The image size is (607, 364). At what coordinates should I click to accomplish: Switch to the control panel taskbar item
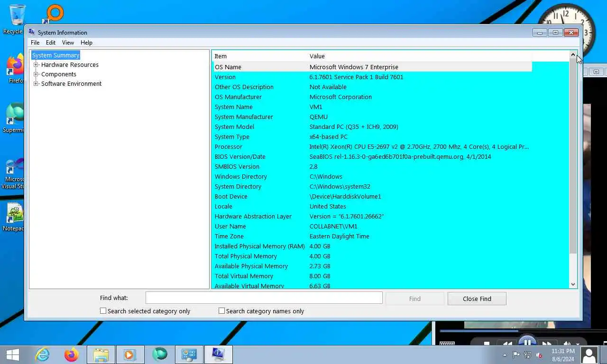coord(189,355)
